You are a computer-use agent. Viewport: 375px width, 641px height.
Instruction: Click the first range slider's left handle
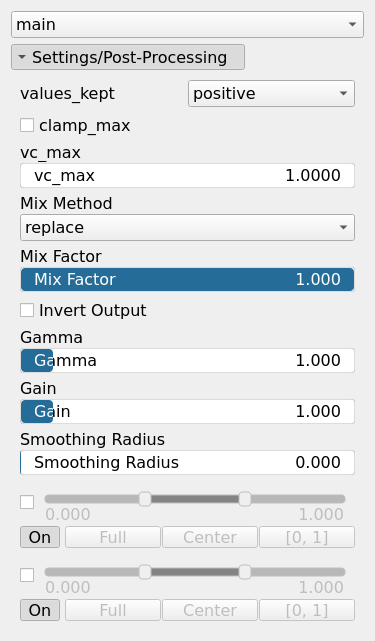(x=145, y=499)
